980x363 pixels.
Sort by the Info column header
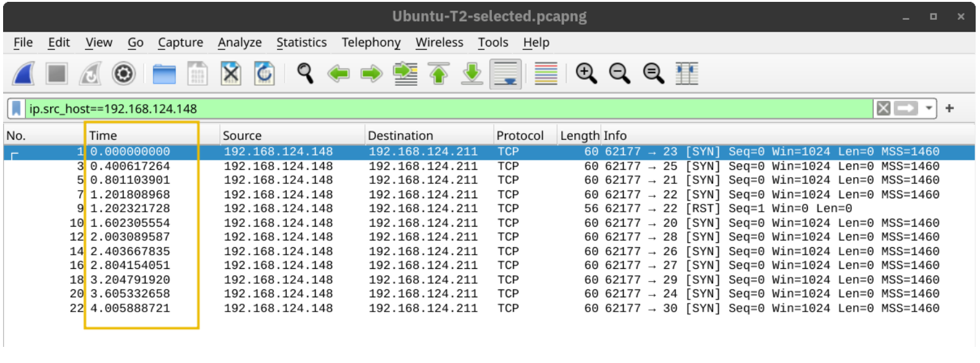[788, 135]
